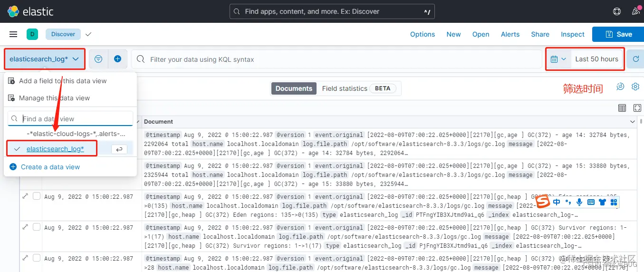This screenshot has width=644, height=272.
Task: Click the BETA badge
Action: (383, 88)
